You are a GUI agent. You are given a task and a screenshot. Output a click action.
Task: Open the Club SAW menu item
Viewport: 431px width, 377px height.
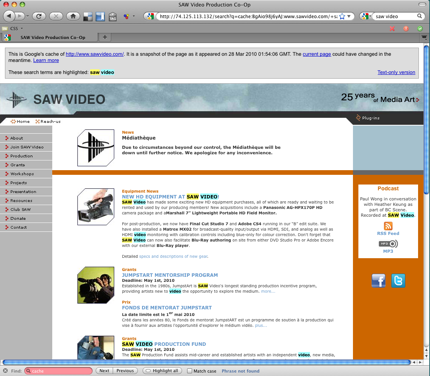[26, 209]
